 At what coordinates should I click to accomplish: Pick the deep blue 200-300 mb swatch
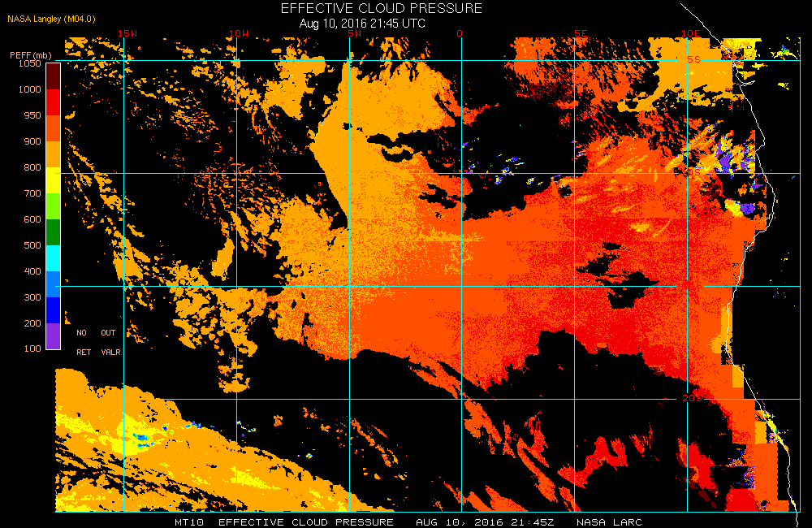pyautogui.click(x=54, y=309)
